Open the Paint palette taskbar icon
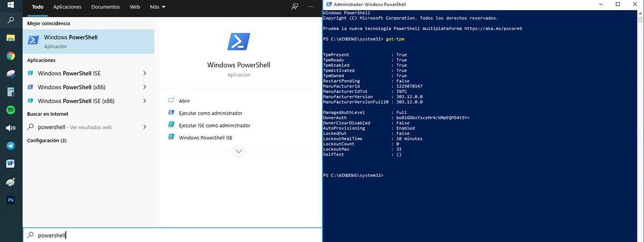Viewport: 644px width, 242px height. [11, 182]
